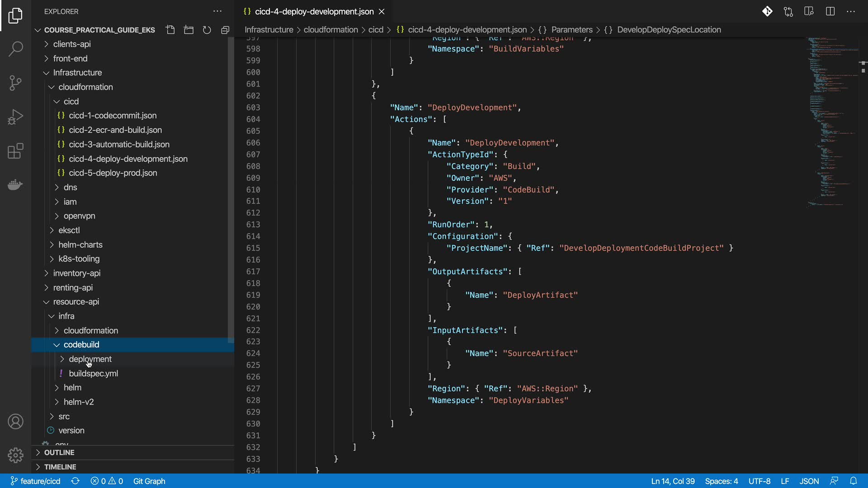Change the JSON language mode in status bar

(809, 481)
